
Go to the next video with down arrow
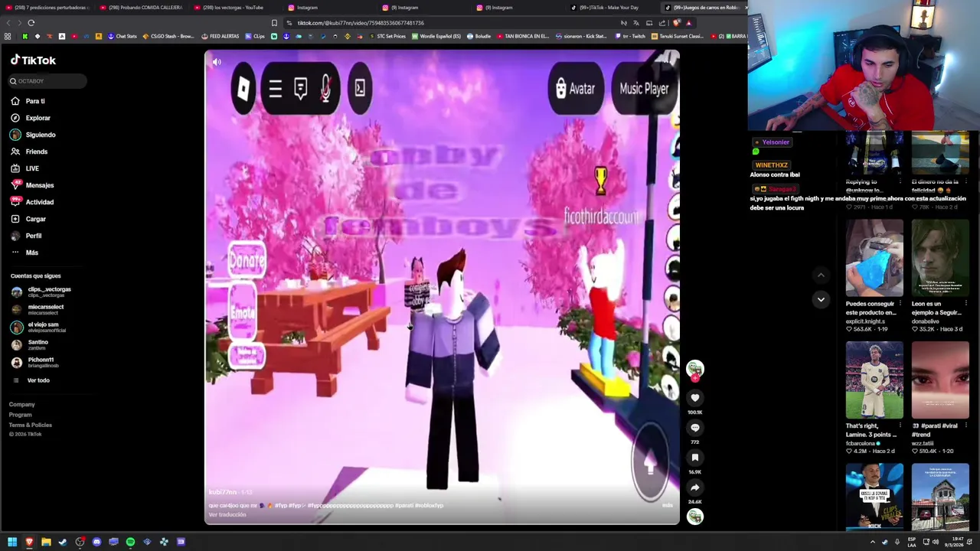pos(821,299)
